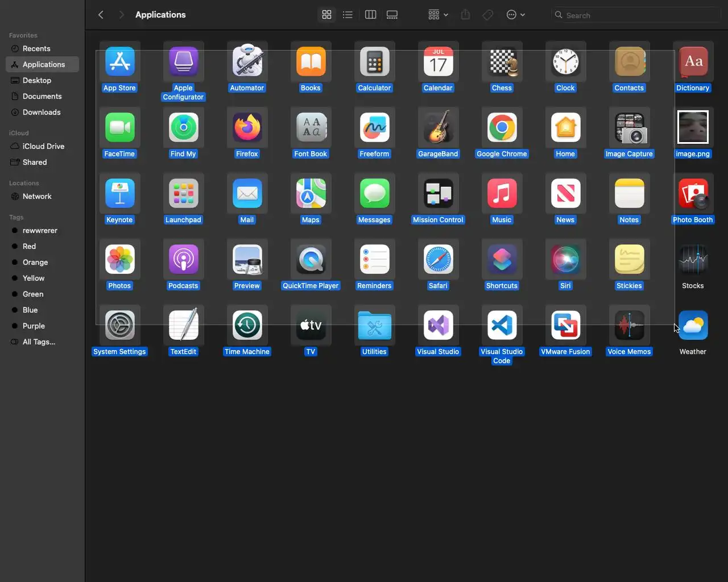Open iCloud Drive in the sidebar
This screenshot has width=728, height=582.
(42, 147)
